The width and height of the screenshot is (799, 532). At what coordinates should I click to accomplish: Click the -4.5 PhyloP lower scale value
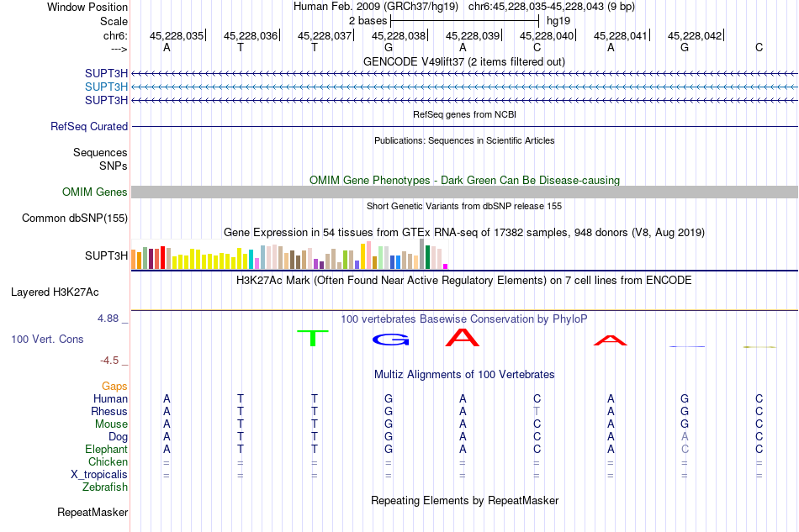(109, 361)
